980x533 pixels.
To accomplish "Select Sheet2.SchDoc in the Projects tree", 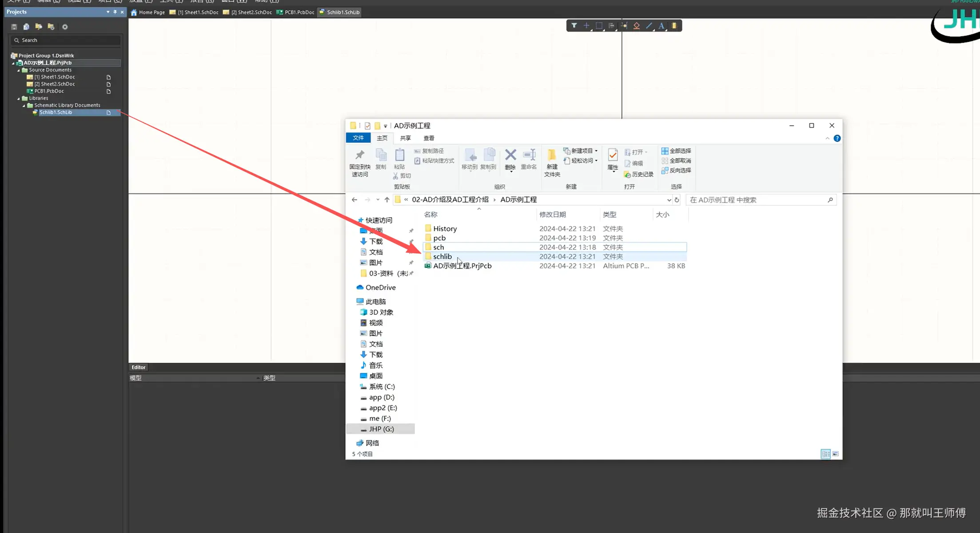I will [x=55, y=84].
